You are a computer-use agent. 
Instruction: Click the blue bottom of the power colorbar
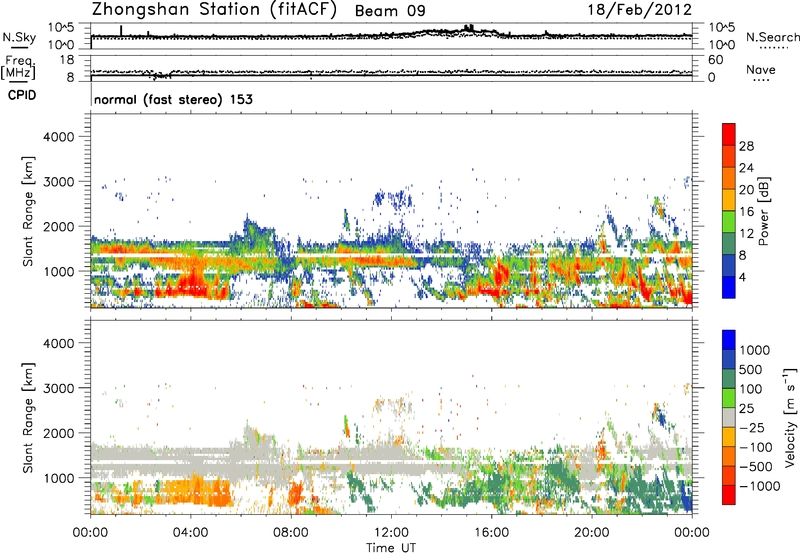729,288
